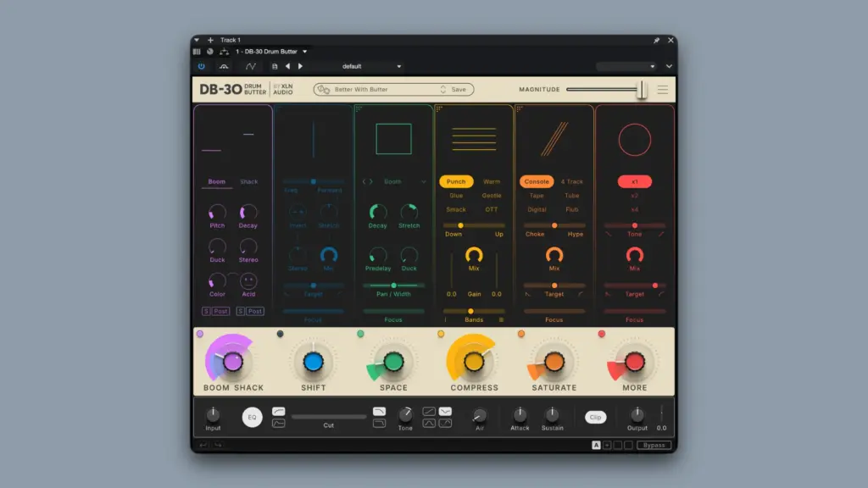Screen dimensions: 868x488
Task: Click the Boom Pitch knob
Action: [217, 213]
